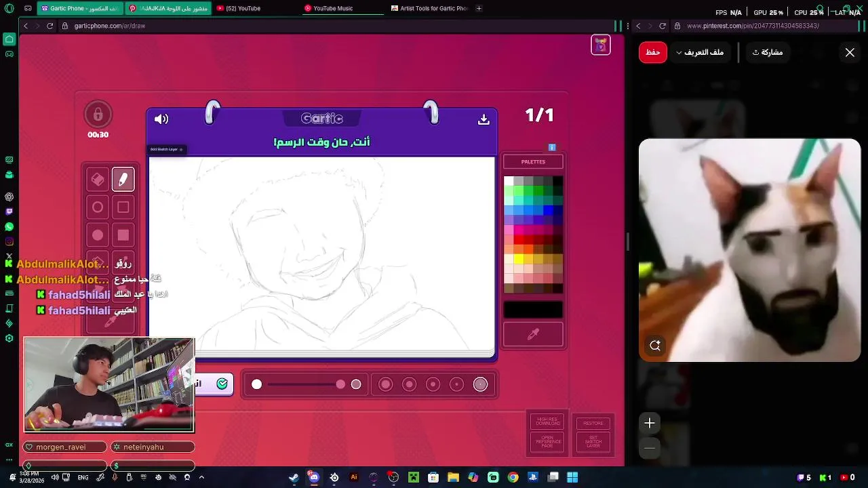Close the Pinterest pin view

click(850, 52)
